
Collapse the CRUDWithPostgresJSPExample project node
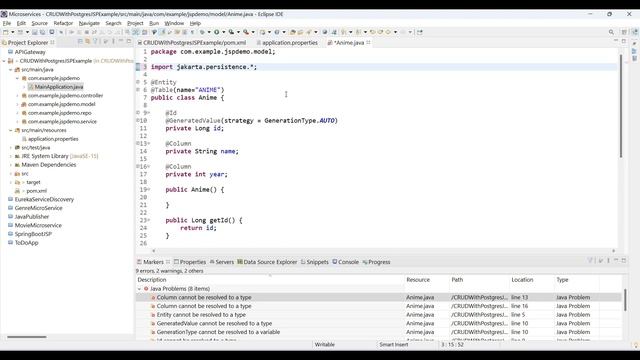click(x=4, y=61)
